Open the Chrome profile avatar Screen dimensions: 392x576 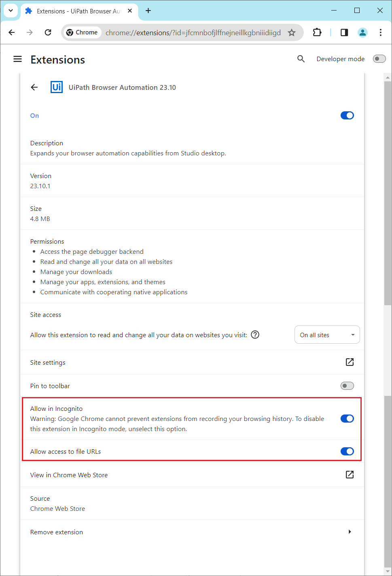(x=362, y=32)
